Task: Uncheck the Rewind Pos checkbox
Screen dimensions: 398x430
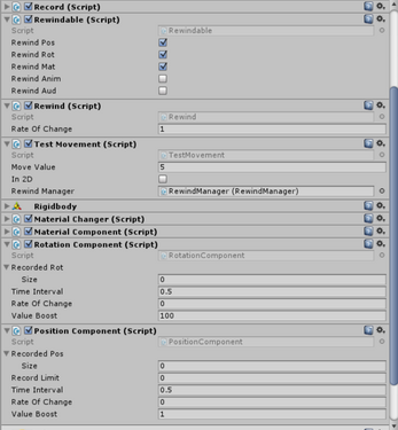Action: pos(163,42)
